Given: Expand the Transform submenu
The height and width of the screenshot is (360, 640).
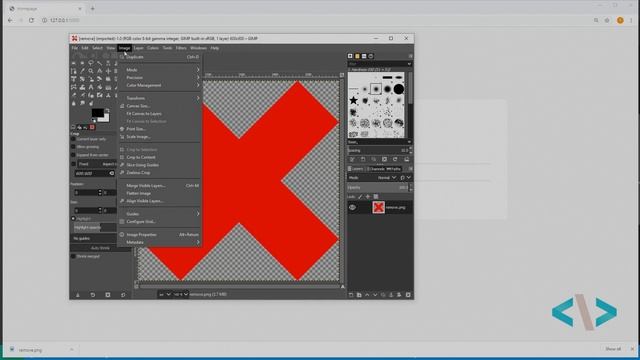Looking at the screenshot, I should pyautogui.click(x=160, y=98).
